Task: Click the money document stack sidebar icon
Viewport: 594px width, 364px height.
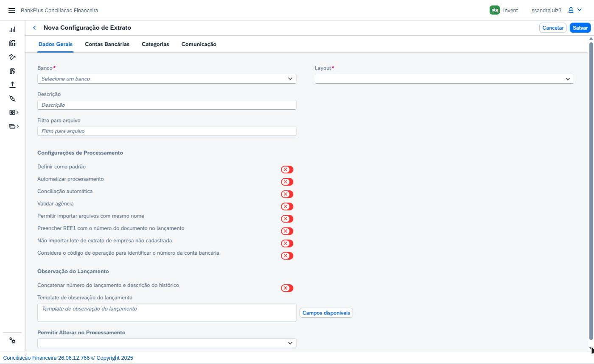Action: tap(12, 43)
